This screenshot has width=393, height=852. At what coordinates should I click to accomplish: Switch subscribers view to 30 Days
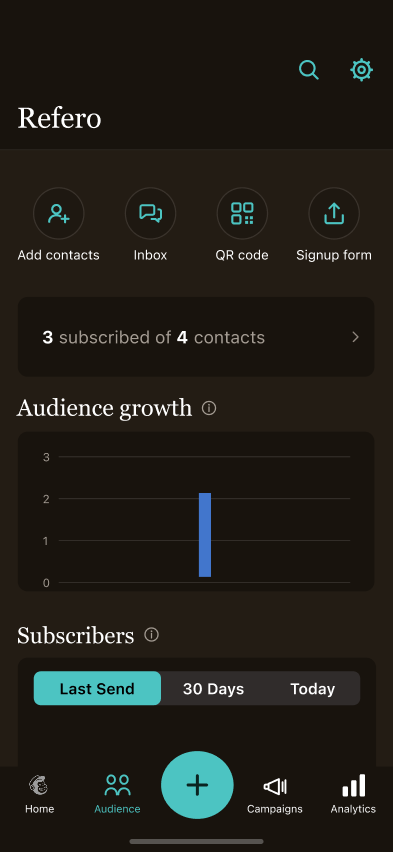pos(213,688)
